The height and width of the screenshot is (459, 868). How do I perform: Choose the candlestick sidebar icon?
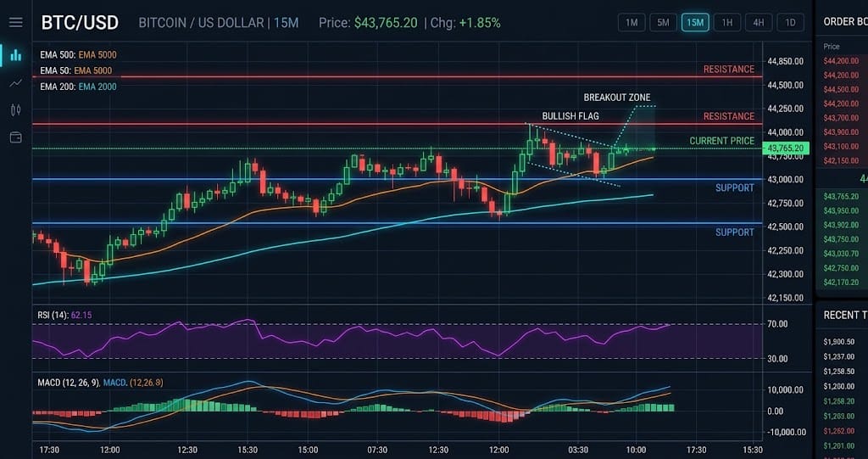coord(16,109)
